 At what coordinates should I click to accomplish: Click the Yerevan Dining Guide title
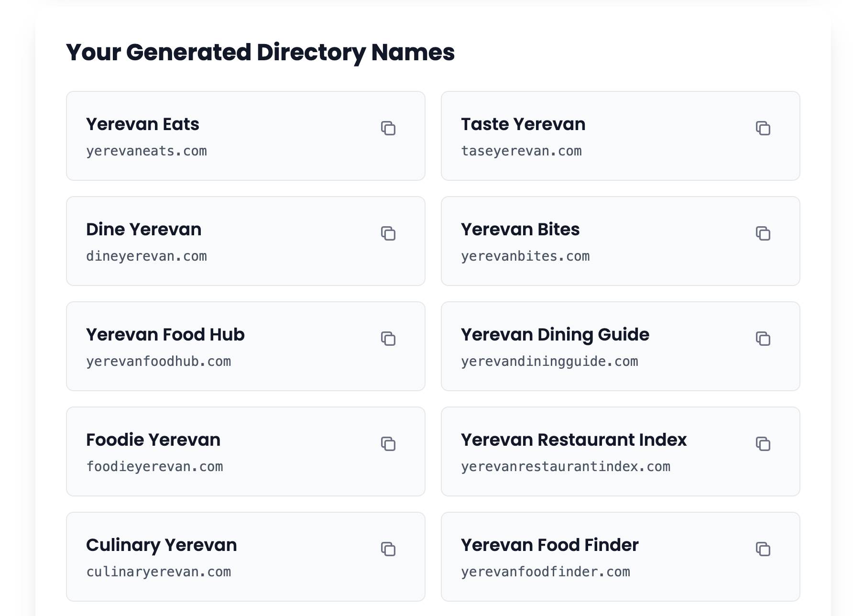(555, 334)
